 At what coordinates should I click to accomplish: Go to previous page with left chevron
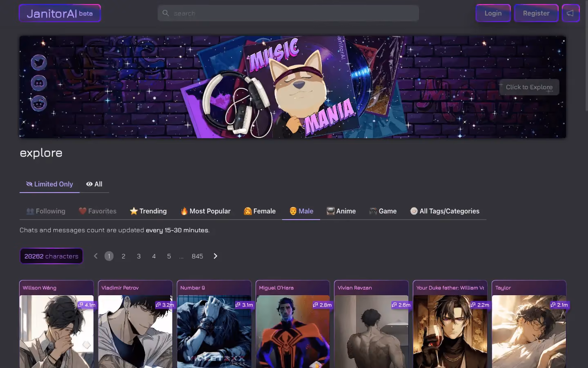click(x=96, y=256)
